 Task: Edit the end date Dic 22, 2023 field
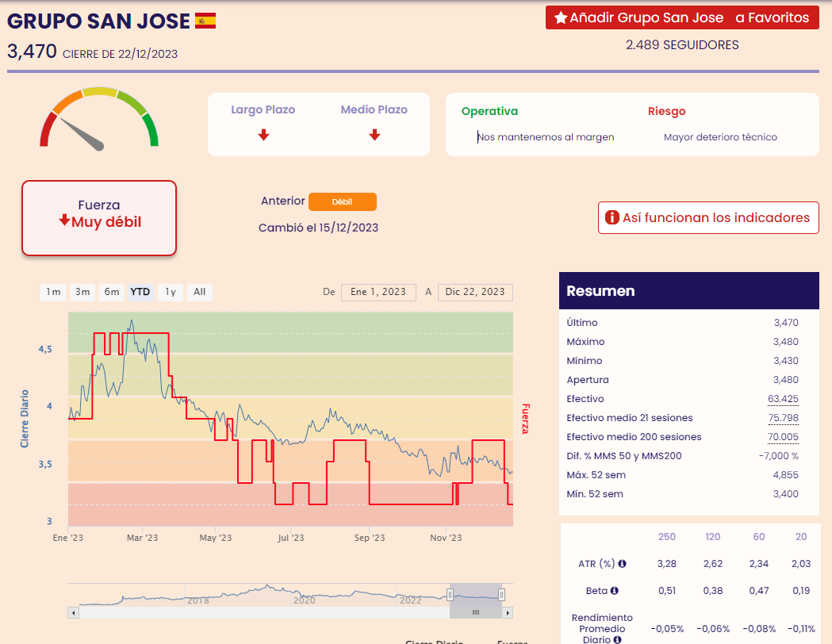pos(475,293)
